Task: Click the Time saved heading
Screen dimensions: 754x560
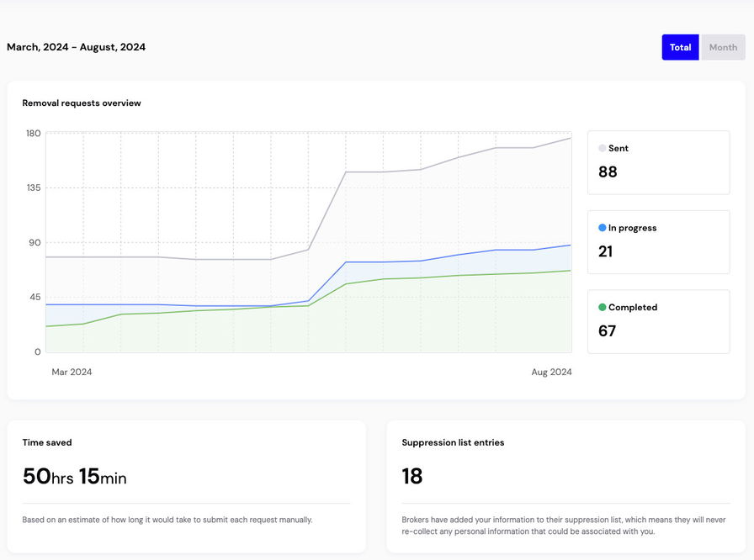Action: (x=46, y=442)
